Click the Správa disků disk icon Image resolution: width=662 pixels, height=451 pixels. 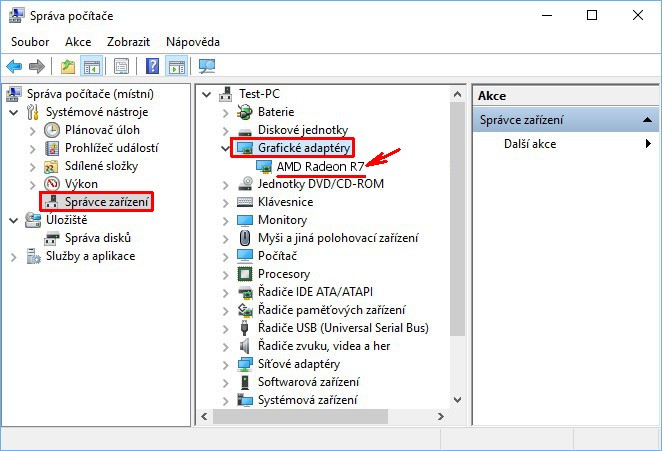point(53,238)
